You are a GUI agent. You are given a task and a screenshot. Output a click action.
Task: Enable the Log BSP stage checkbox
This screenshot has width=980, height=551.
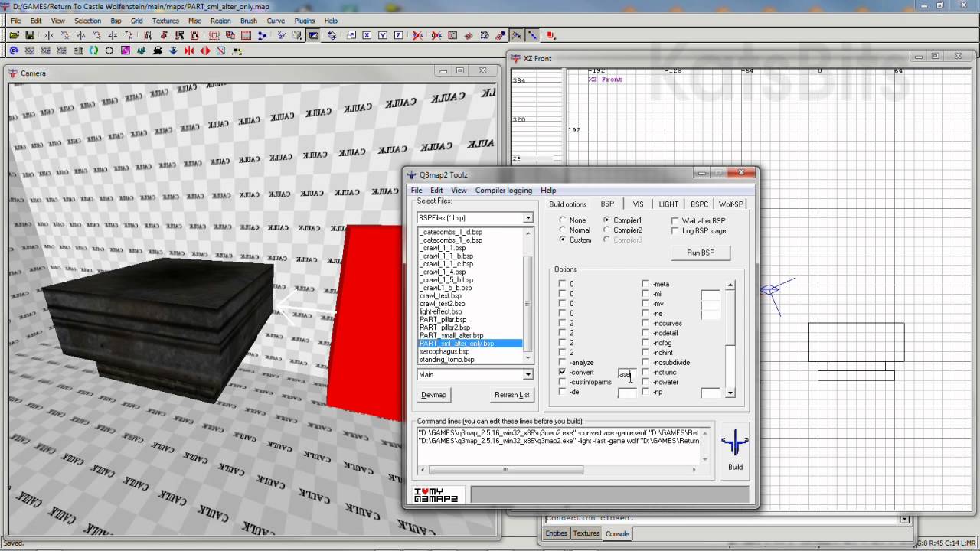(675, 230)
